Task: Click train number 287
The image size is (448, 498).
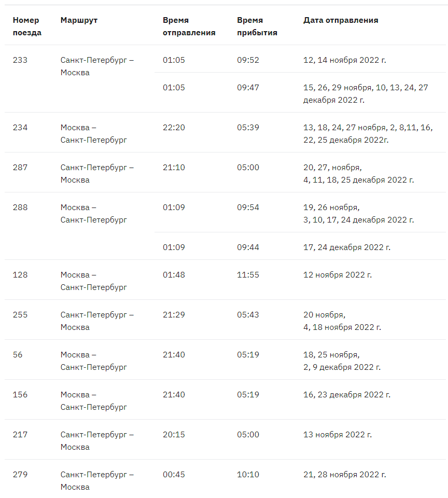Action: (x=20, y=168)
